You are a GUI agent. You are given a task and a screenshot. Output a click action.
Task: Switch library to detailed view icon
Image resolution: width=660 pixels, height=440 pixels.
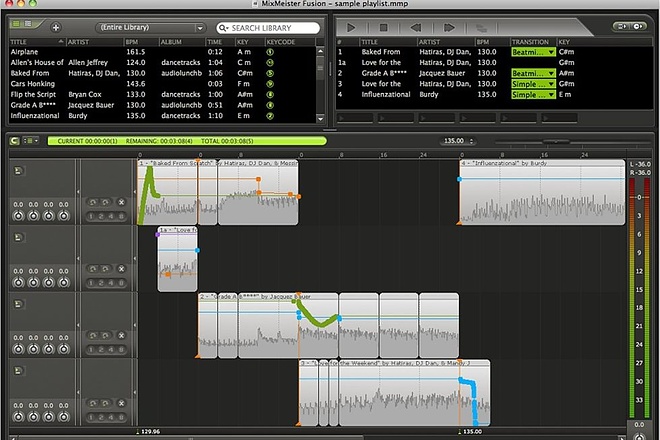(28, 24)
